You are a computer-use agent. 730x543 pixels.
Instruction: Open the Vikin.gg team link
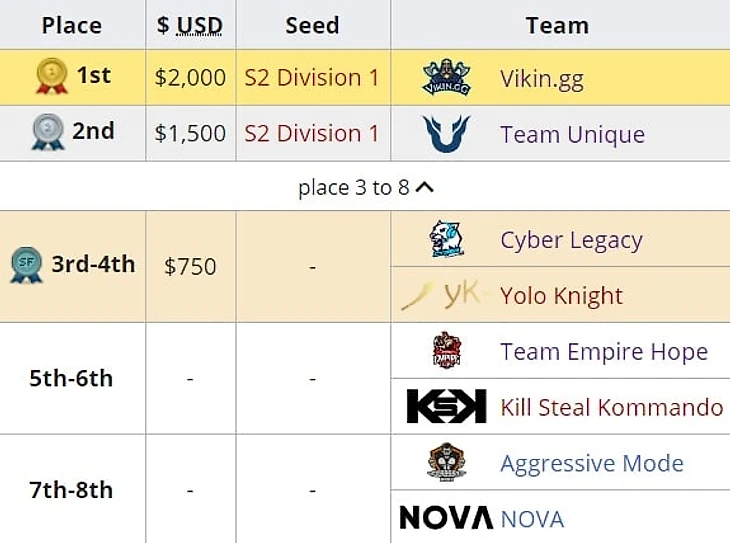[542, 79]
